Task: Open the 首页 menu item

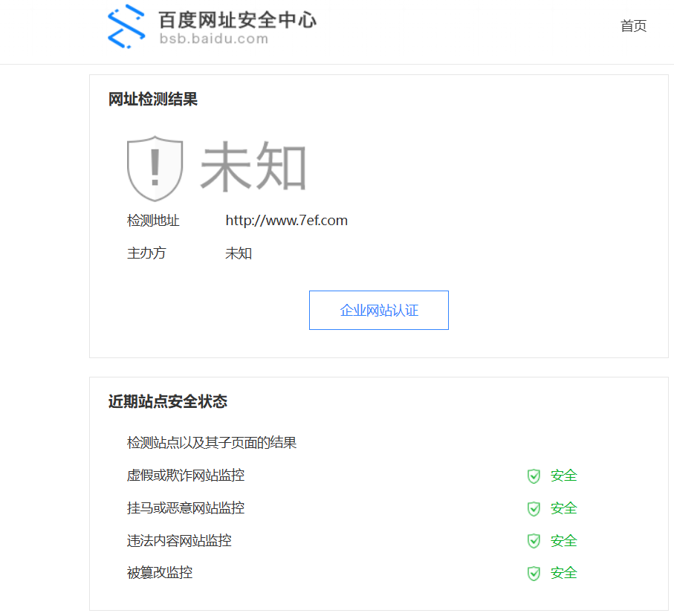Action: click(632, 26)
